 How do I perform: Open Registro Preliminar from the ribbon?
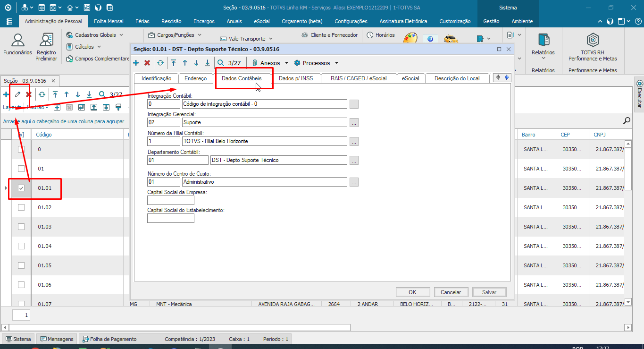pos(46,47)
